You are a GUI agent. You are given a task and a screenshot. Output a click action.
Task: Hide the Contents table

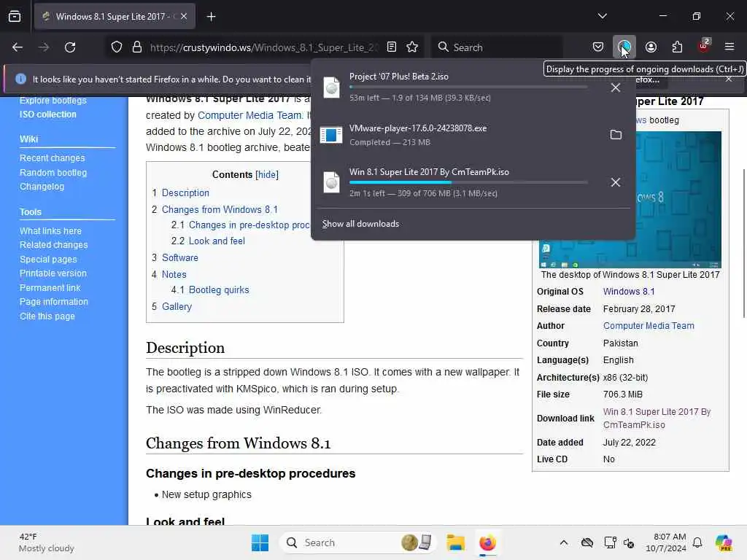click(x=267, y=174)
